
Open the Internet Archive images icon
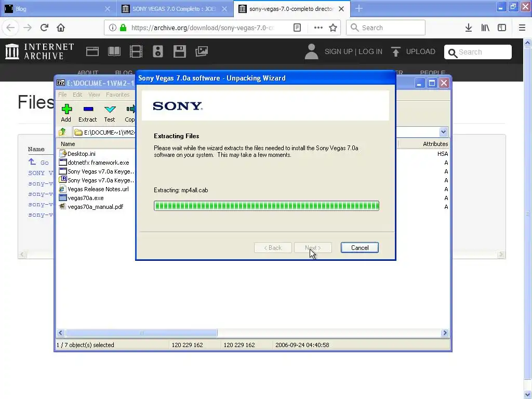(x=202, y=51)
